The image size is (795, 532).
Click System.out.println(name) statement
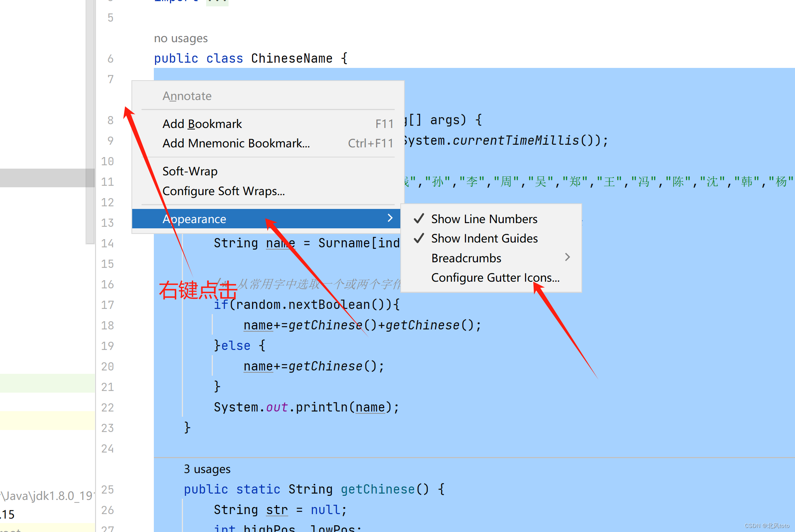307,407
